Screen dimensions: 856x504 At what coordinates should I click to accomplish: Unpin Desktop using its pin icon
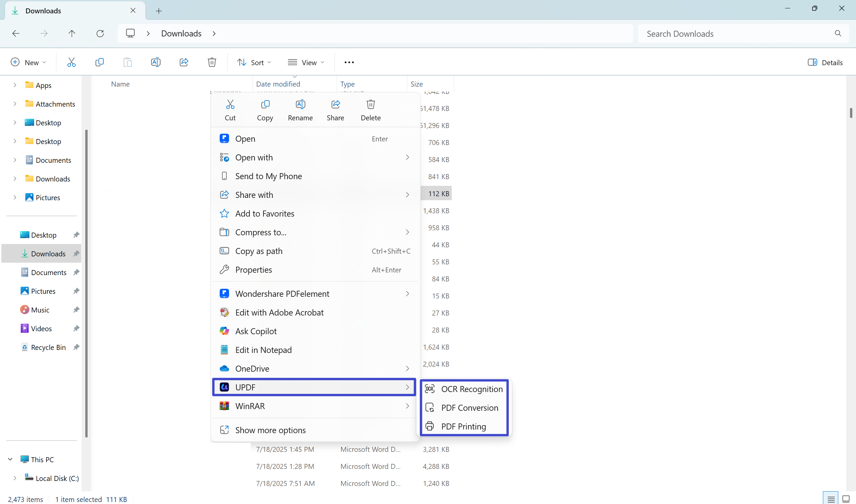point(76,235)
